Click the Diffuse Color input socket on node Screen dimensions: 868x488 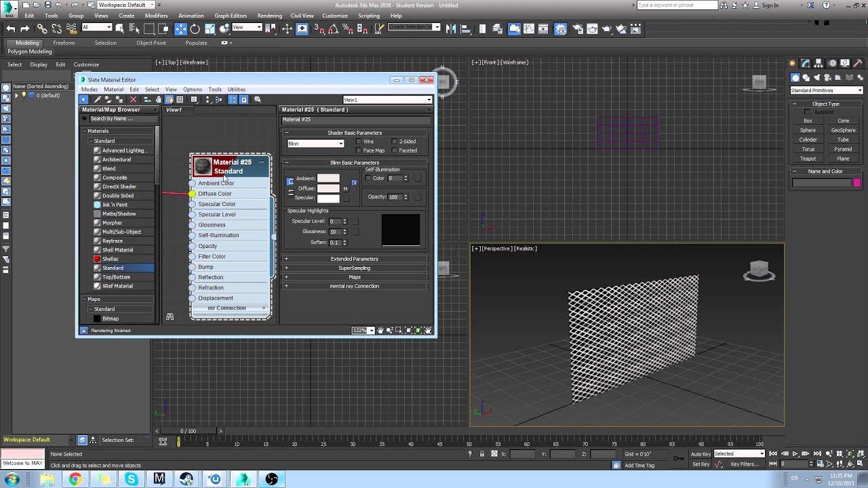pos(193,194)
